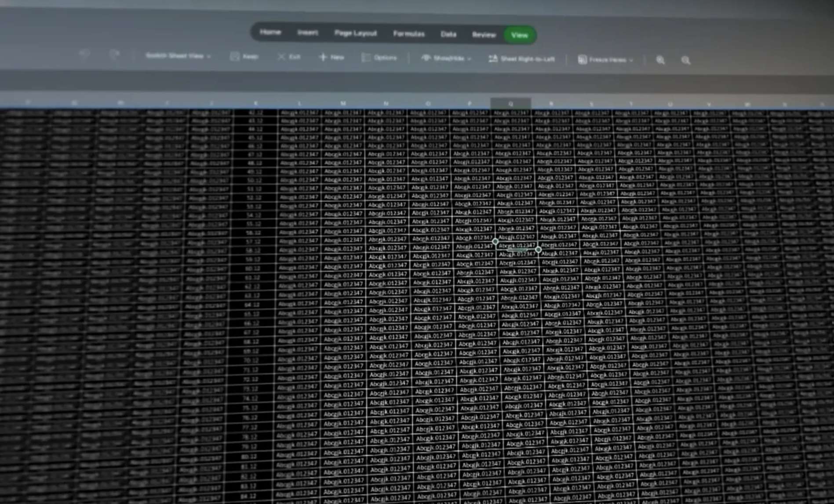Click highlighted column Q header
834x504 pixels.
510,104
